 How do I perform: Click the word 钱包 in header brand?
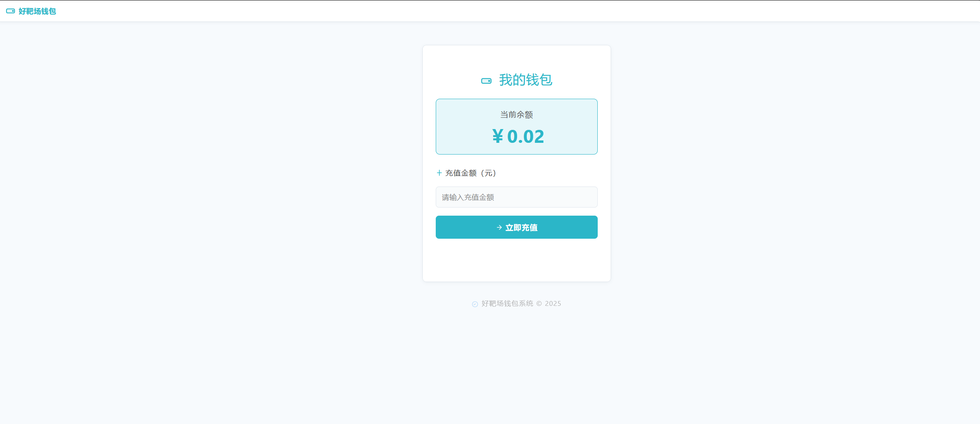49,11
